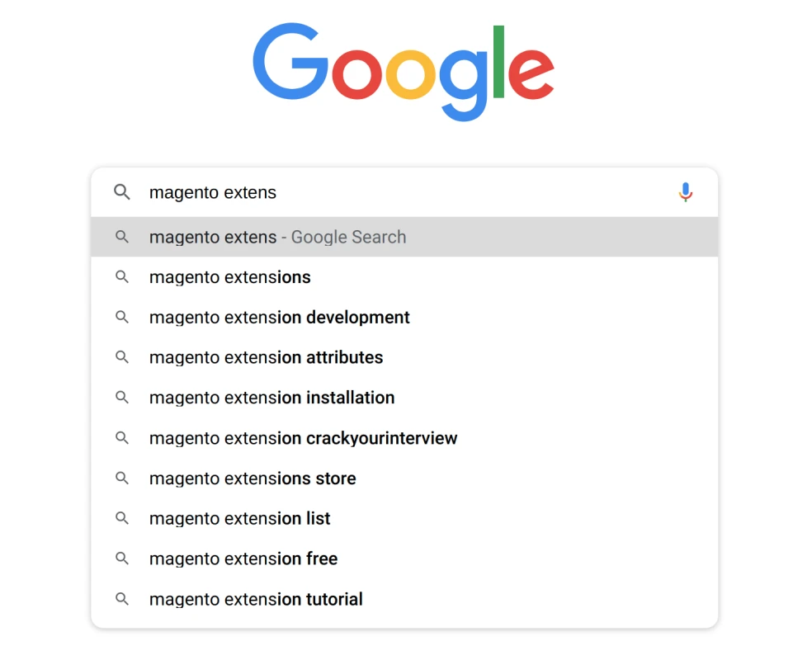Select the 'magento extension attributes' suggestion

pyautogui.click(x=266, y=357)
